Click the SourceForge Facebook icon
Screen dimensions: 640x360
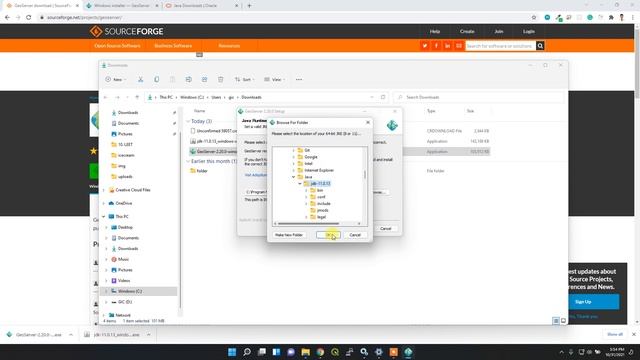click(436, 46)
